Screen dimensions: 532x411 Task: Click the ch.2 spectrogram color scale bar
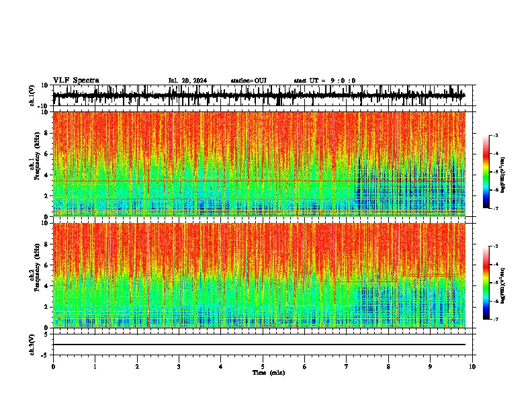[486, 283]
